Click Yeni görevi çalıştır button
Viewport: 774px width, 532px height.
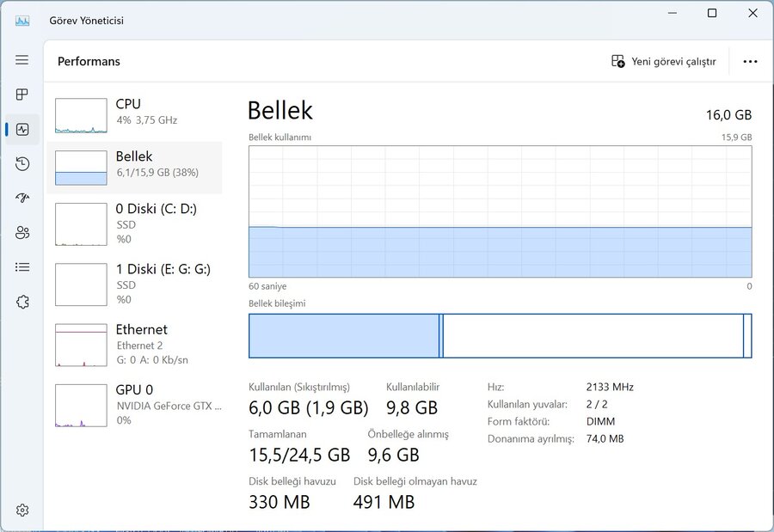pyautogui.click(x=663, y=61)
